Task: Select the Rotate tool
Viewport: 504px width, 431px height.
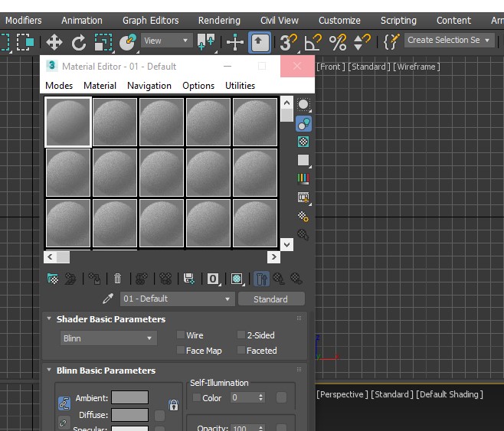Action: [78, 42]
